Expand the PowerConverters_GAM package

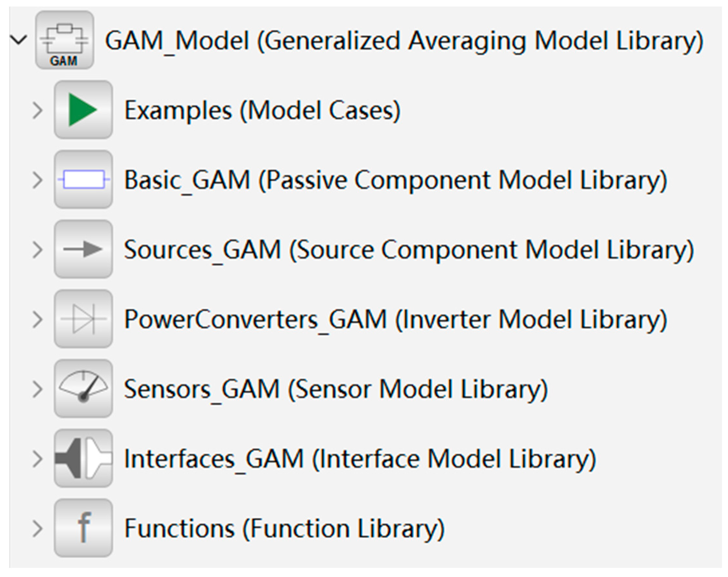(37, 320)
